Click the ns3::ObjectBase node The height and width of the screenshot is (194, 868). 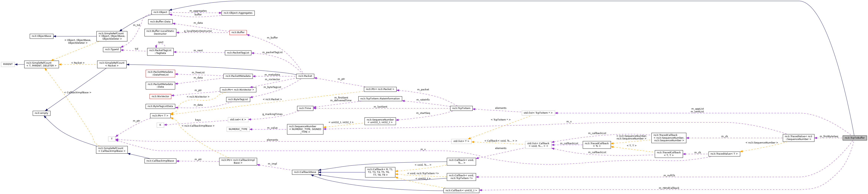tap(41, 36)
